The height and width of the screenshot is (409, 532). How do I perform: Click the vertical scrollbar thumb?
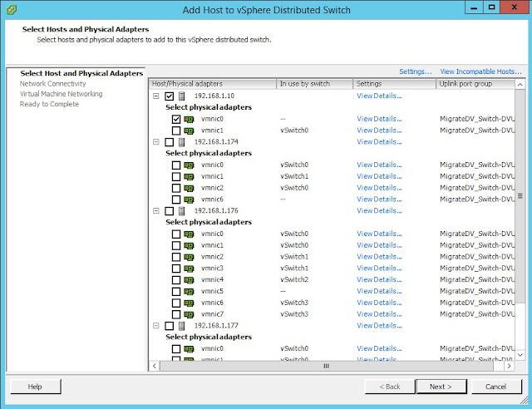tap(520, 195)
